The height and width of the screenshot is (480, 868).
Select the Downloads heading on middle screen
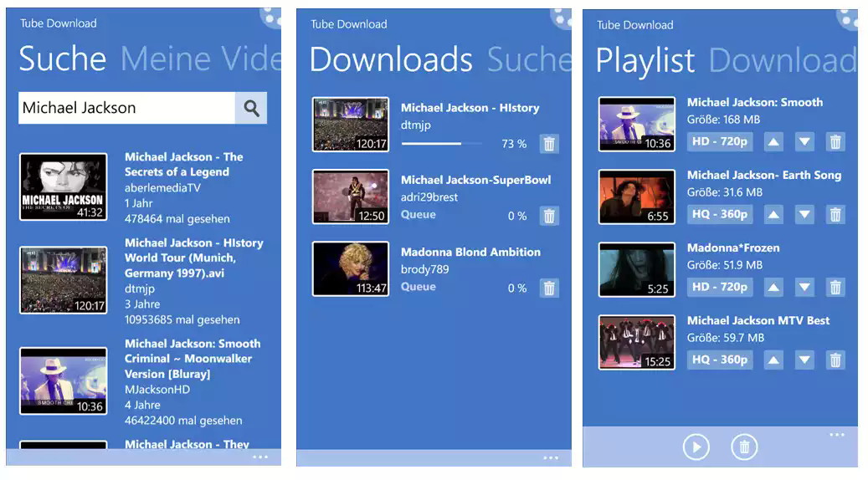pos(391,59)
